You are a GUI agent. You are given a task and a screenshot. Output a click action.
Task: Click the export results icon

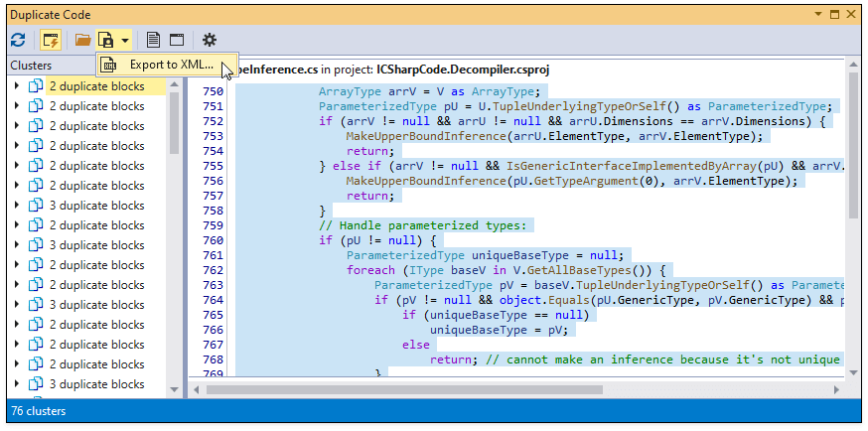pos(106,41)
